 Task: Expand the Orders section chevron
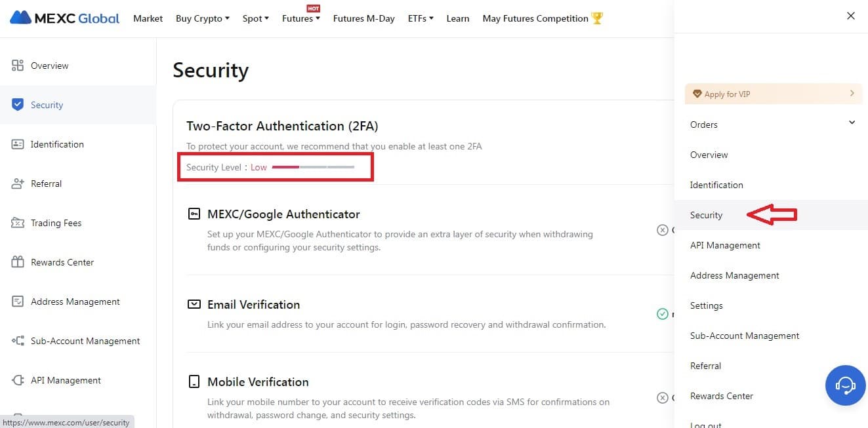[852, 123]
